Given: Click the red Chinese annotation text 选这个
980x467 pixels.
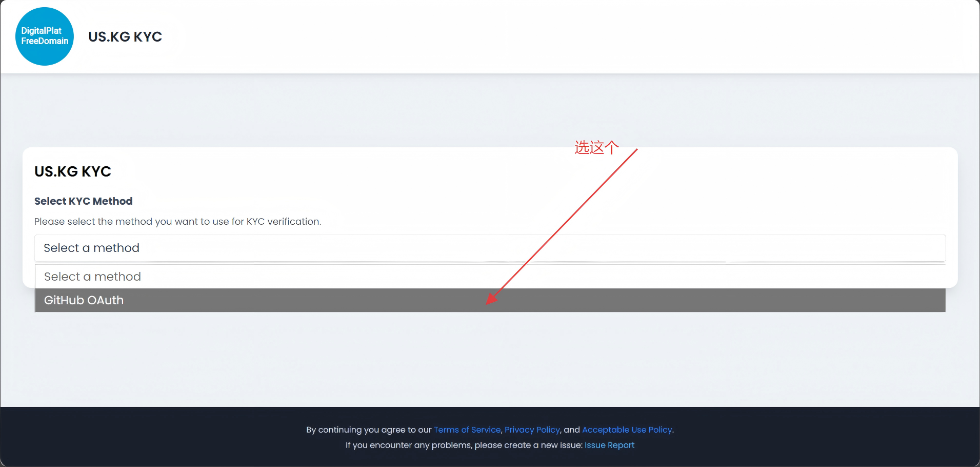Looking at the screenshot, I should pyautogui.click(x=596, y=148).
